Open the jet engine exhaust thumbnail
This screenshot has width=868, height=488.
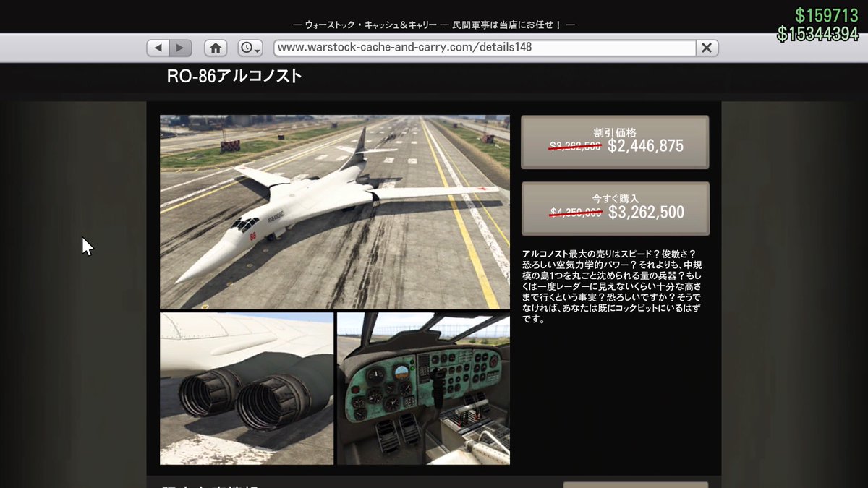247,388
